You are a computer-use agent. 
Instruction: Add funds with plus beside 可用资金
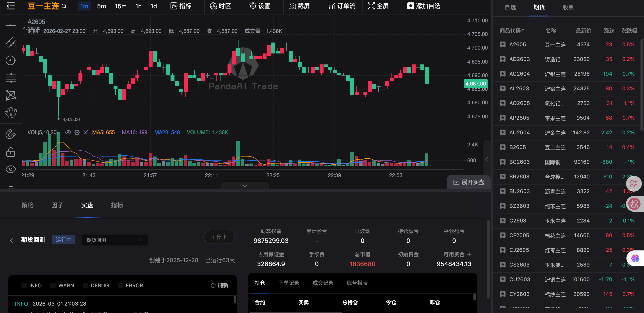[469, 254]
